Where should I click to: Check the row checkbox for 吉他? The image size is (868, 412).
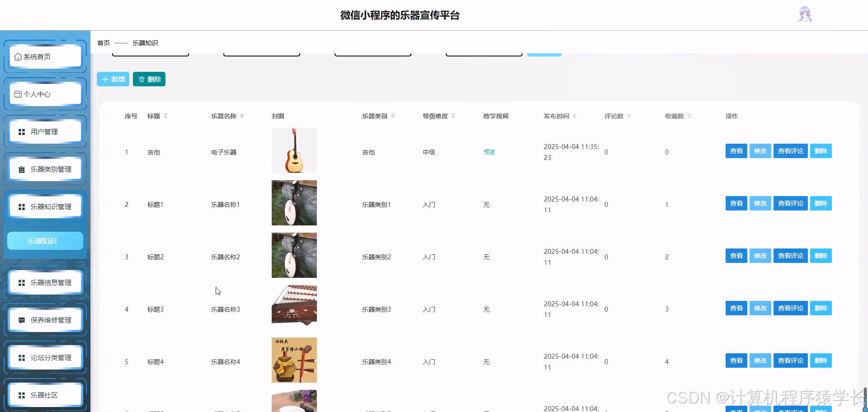click(105, 152)
